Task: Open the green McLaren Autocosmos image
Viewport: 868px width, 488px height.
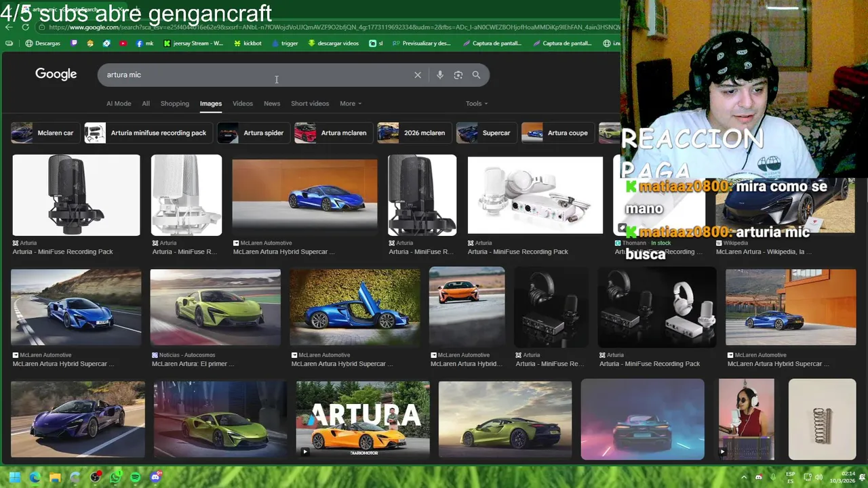Action: coord(215,308)
